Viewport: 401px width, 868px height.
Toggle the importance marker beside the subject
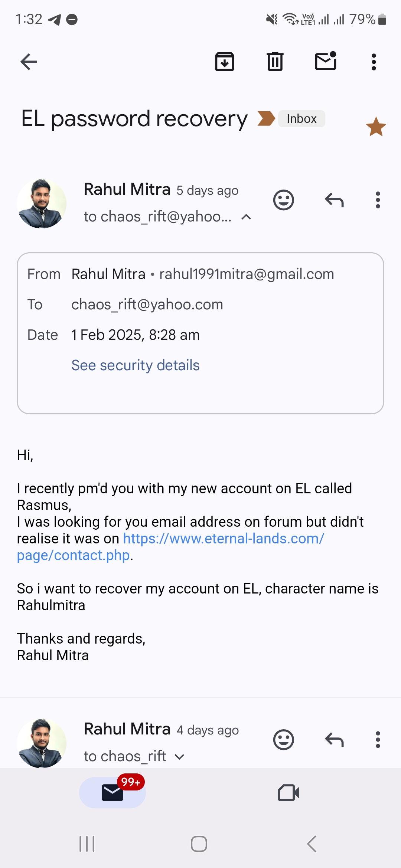(x=266, y=119)
